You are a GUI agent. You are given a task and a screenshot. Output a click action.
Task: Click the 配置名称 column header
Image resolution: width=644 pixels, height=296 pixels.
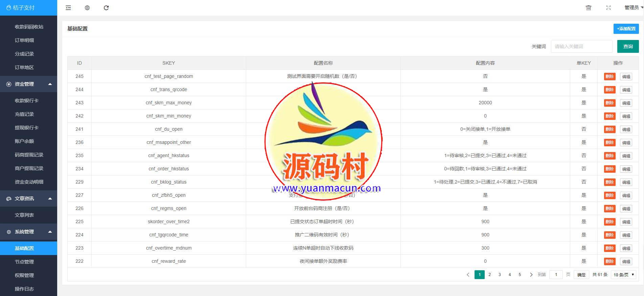tap(323, 63)
